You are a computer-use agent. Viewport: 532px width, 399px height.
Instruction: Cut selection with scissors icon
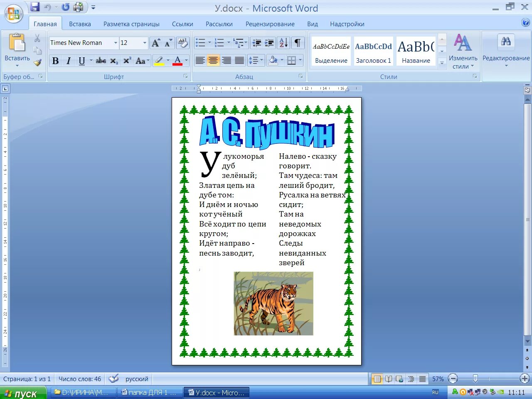click(37, 38)
